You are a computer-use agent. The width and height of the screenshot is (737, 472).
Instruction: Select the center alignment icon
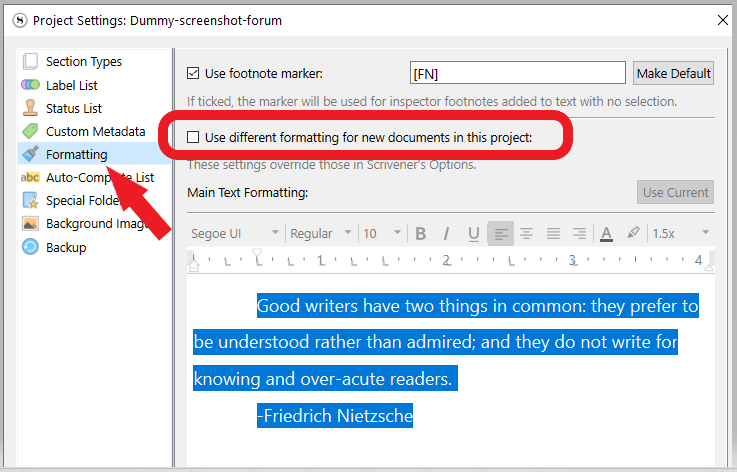tap(527, 233)
